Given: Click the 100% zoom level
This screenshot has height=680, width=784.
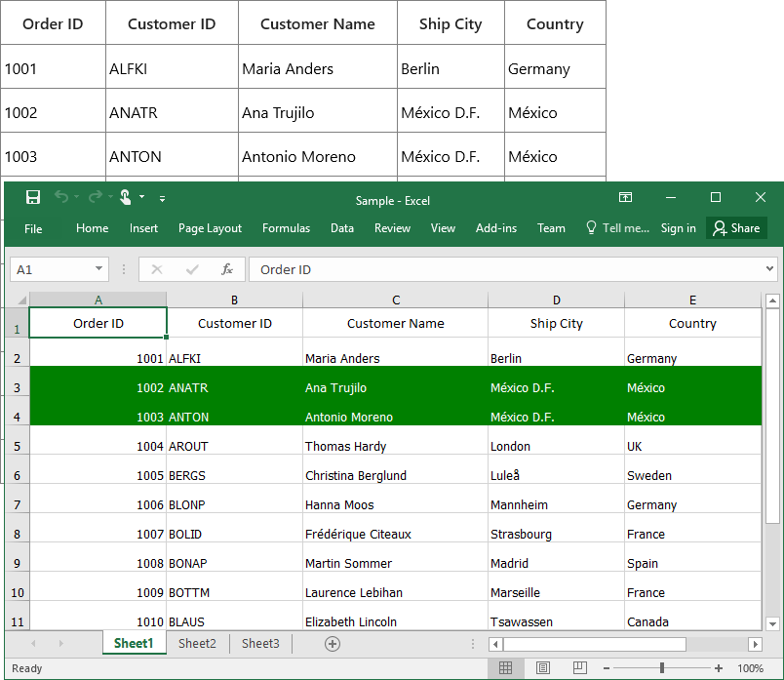Looking at the screenshot, I should [750, 668].
